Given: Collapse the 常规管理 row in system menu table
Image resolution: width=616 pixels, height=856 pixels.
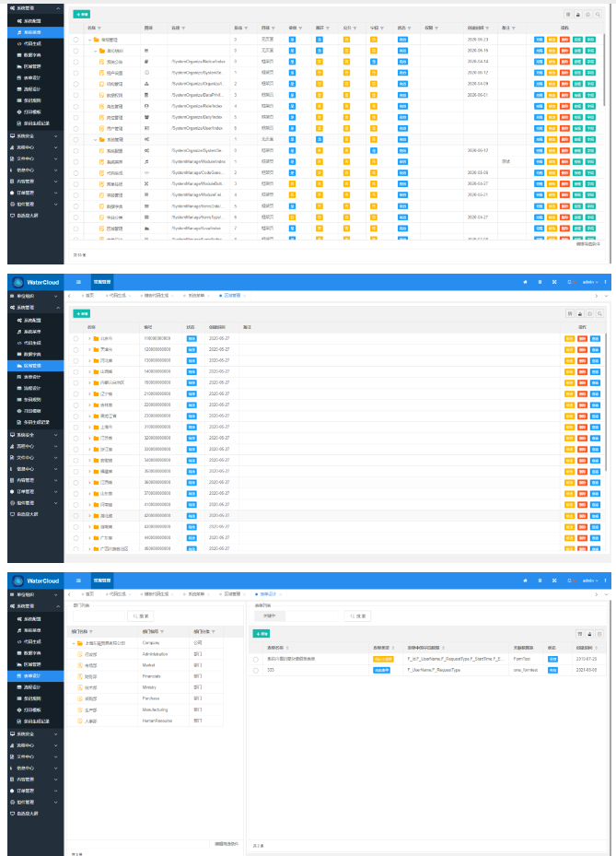Looking at the screenshot, I should tap(90, 40).
